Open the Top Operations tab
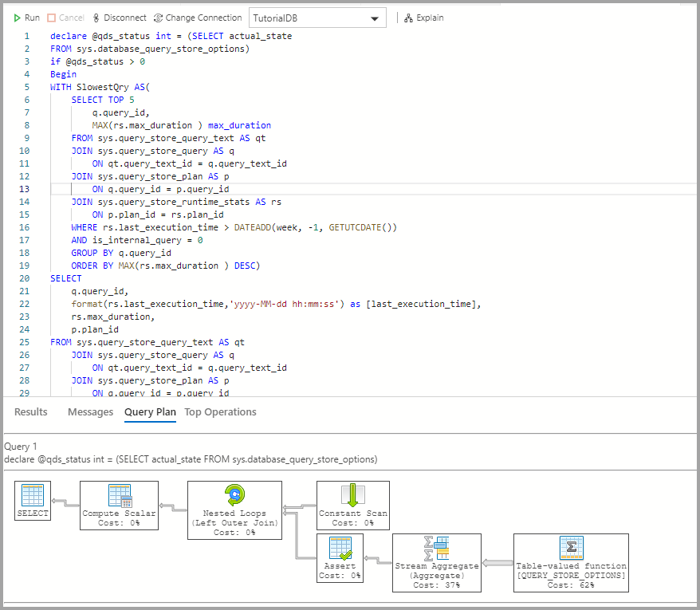 (x=219, y=411)
